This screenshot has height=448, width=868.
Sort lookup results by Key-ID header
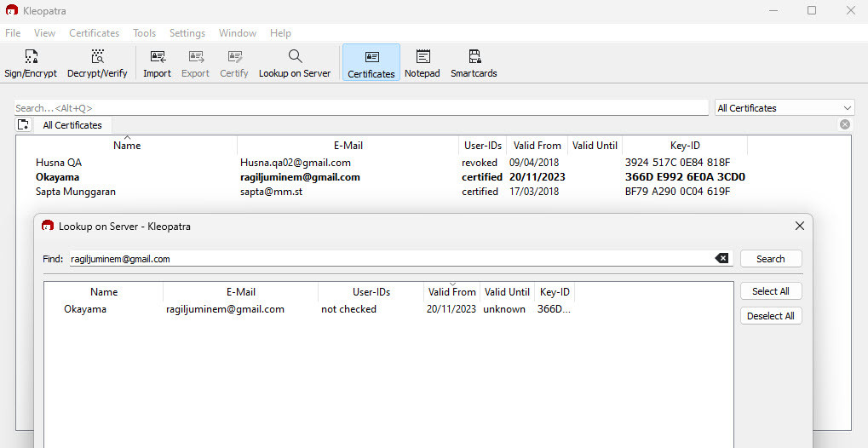click(555, 292)
